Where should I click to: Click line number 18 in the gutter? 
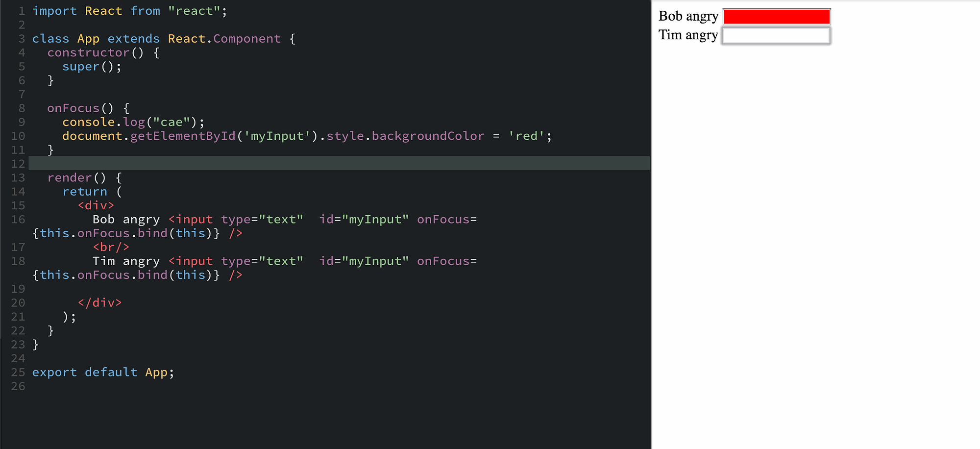[x=18, y=261]
